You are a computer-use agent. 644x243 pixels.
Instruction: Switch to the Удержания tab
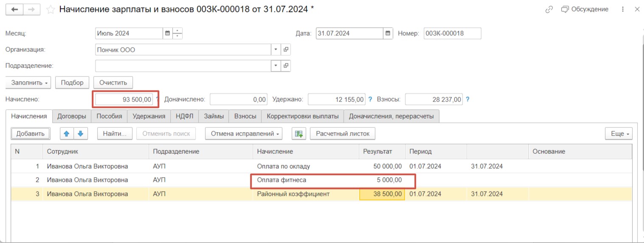149,116
